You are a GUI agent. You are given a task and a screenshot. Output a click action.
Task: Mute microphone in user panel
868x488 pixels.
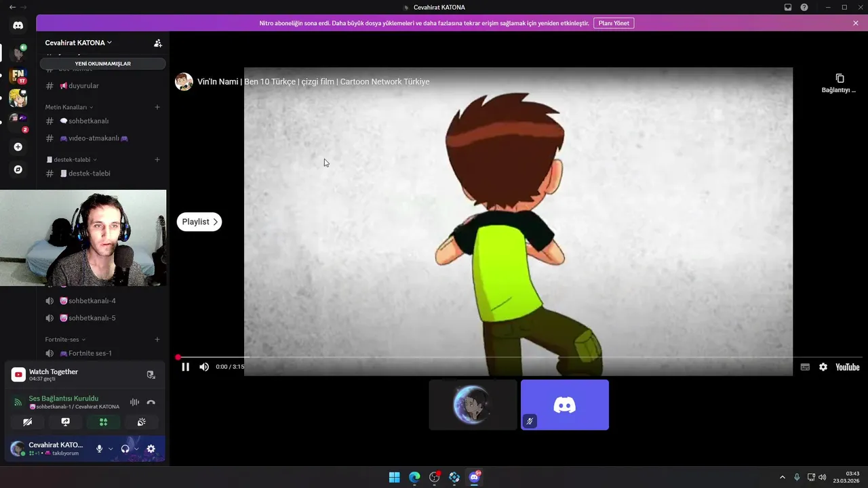pyautogui.click(x=99, y=449)
